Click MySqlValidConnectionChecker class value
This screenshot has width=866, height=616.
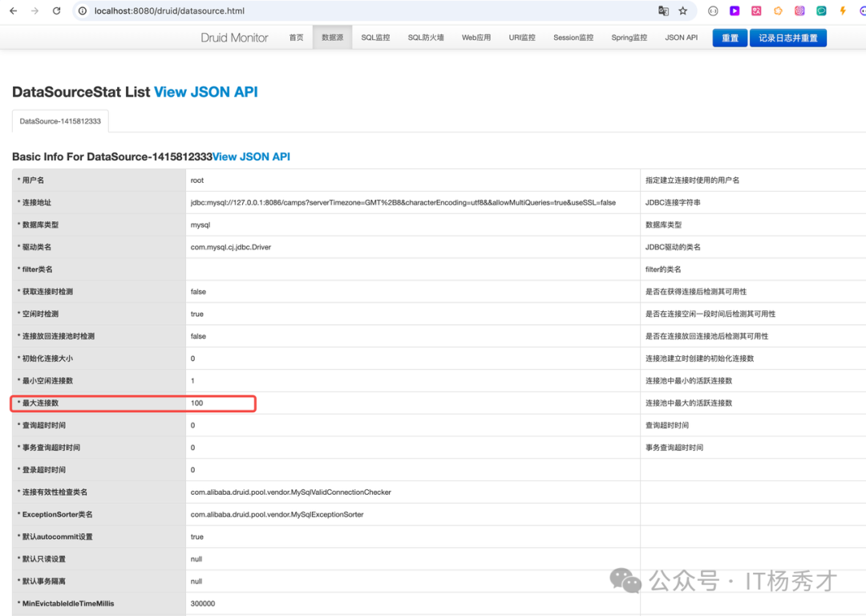pos(290,492)
